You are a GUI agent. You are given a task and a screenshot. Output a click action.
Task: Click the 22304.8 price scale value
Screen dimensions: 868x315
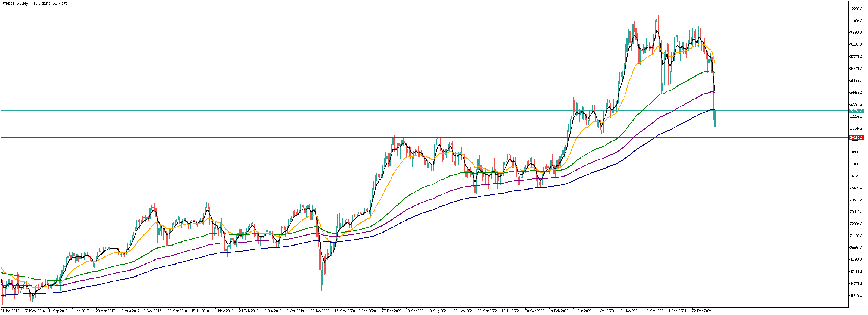pyautogui.click(x=856, y=224)
